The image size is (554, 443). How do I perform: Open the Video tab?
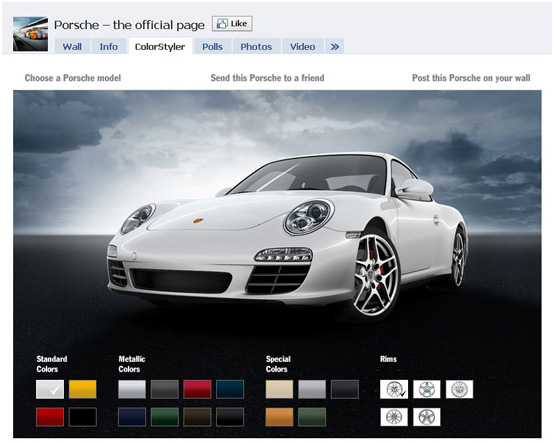pyautogui.click(x=303, y=47)
